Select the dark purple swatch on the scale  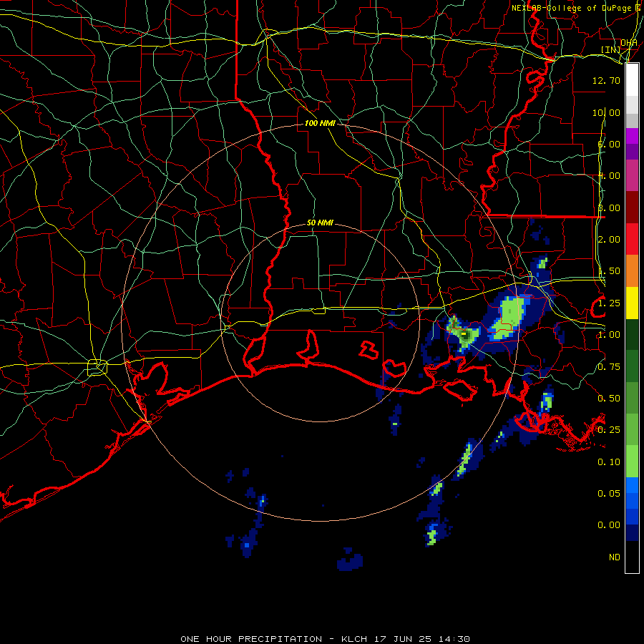632,152
